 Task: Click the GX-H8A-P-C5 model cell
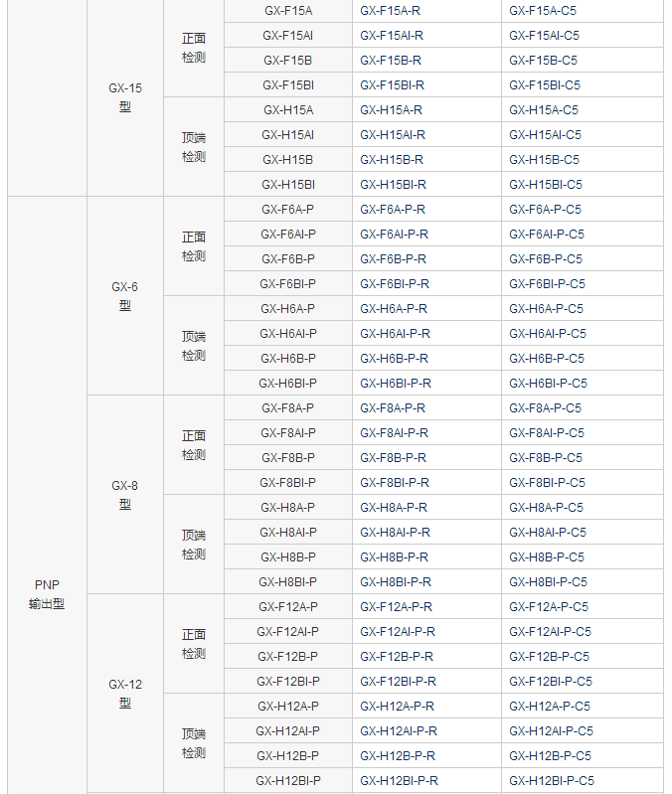coord(547,508)
